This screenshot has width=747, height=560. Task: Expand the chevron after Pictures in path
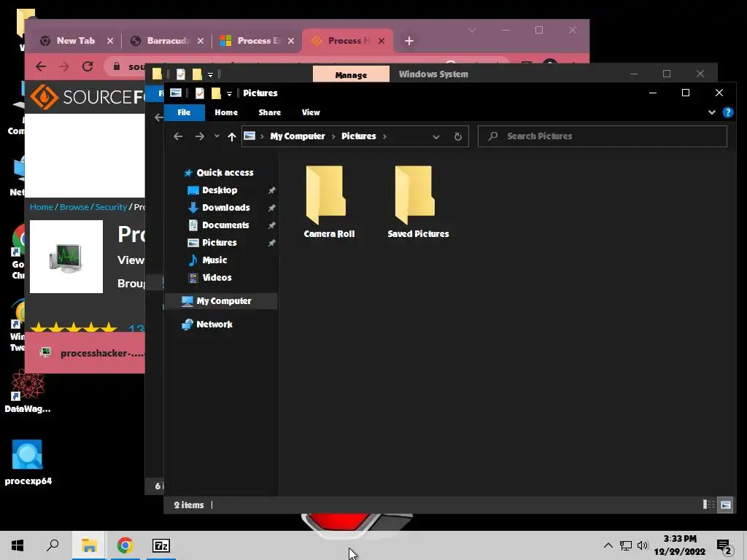click(x=384, y=136)
